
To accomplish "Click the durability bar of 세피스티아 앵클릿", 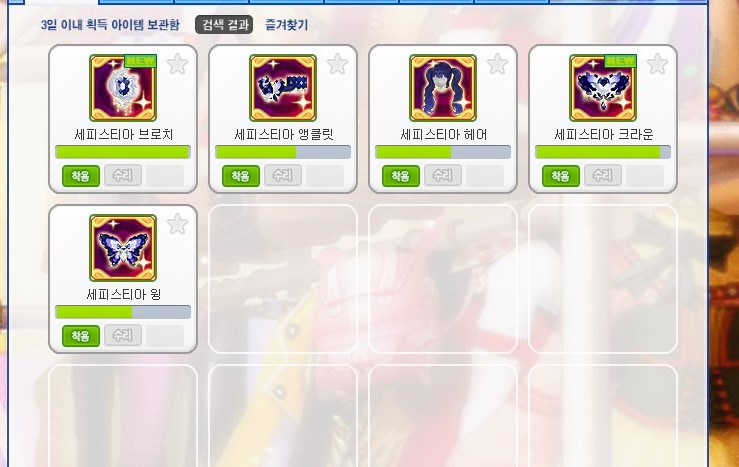I will click(283, 152).
